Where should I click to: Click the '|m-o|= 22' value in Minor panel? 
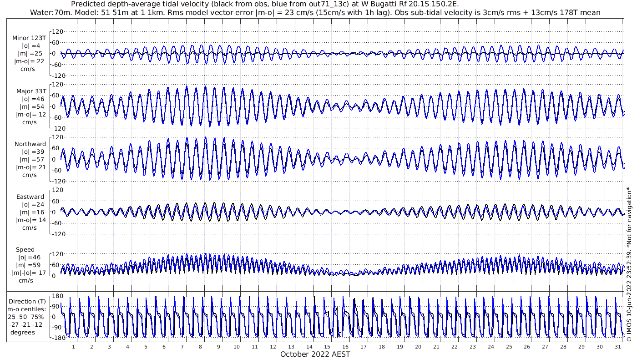pos(30,61)
